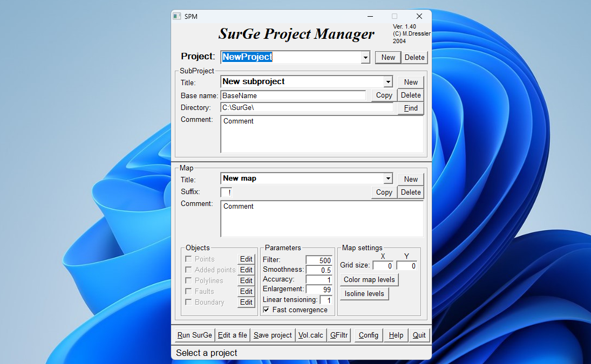
Task: Click Run SurGe button
Action: click(194, 335)
